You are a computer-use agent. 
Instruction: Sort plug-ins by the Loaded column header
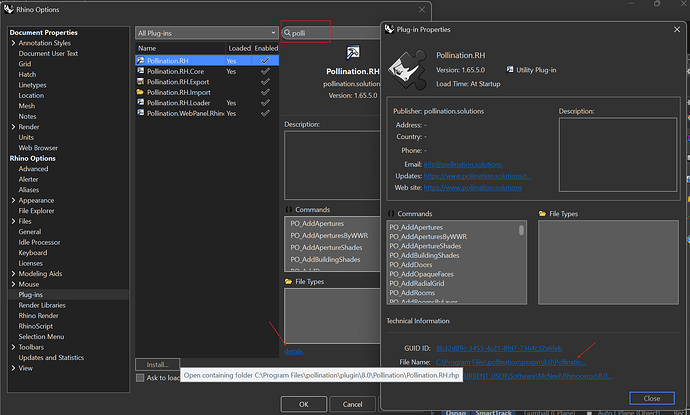point(239,48)
